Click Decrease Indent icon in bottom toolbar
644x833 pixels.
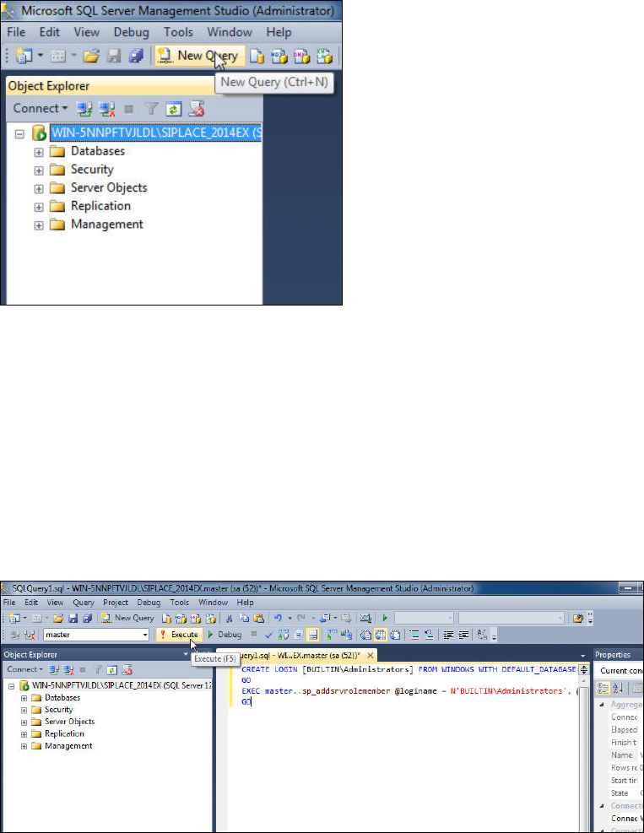[x=448, y=635]
